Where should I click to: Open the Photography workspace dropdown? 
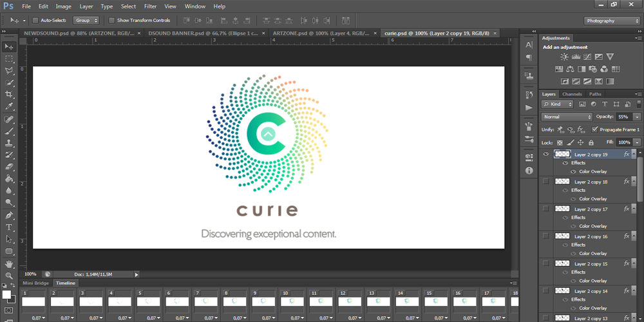[x=612, y=21]
